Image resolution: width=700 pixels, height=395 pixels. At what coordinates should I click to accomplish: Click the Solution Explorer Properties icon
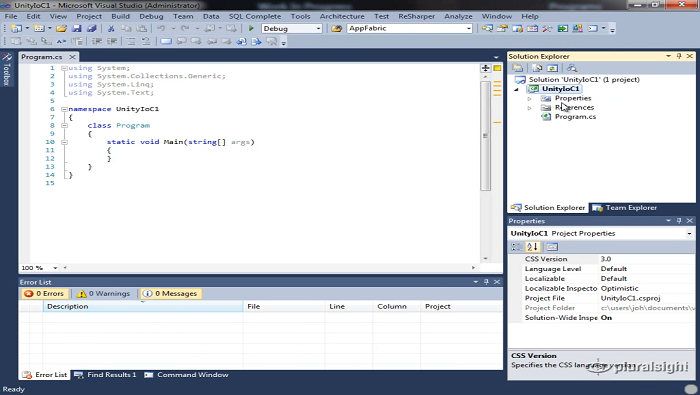coord(518,68)
